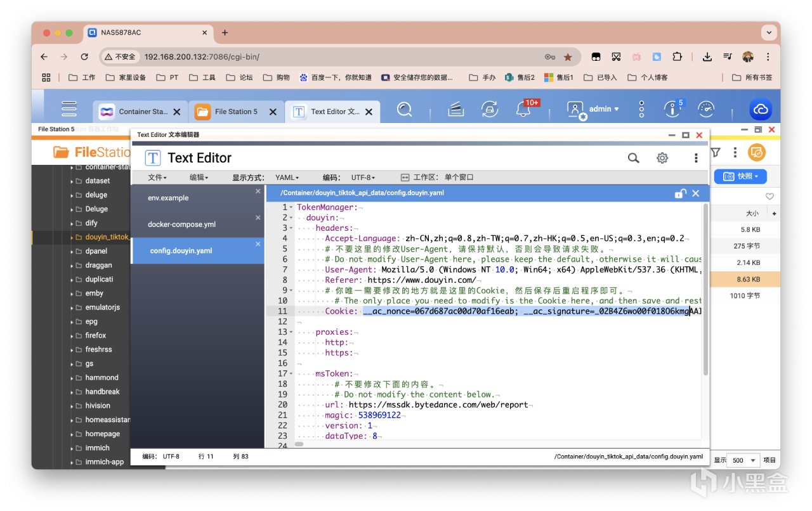Open the resource monitor dashboard gauge
This screenshot has height=511, width=812.
[x=706, y=110]
